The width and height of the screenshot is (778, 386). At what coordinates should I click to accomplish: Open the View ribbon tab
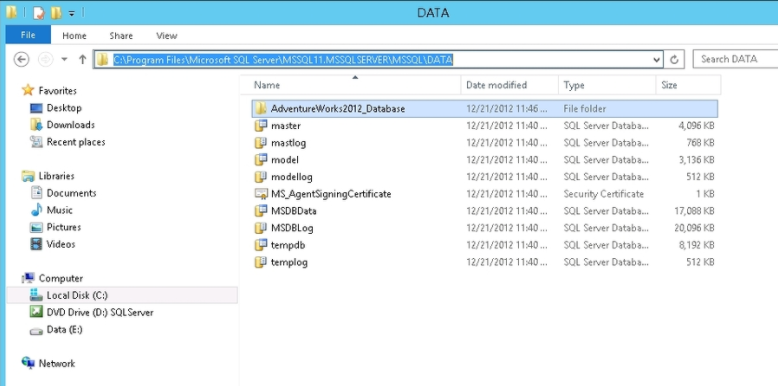[x=166, y=36]
